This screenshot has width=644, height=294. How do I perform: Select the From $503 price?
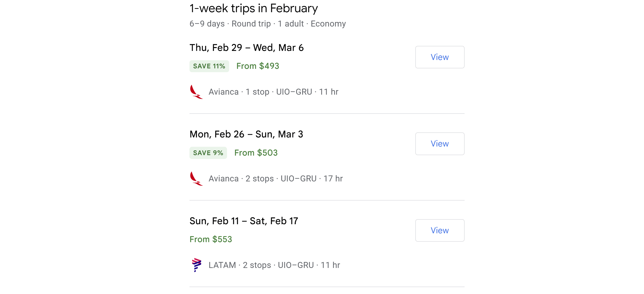point(256,153)
